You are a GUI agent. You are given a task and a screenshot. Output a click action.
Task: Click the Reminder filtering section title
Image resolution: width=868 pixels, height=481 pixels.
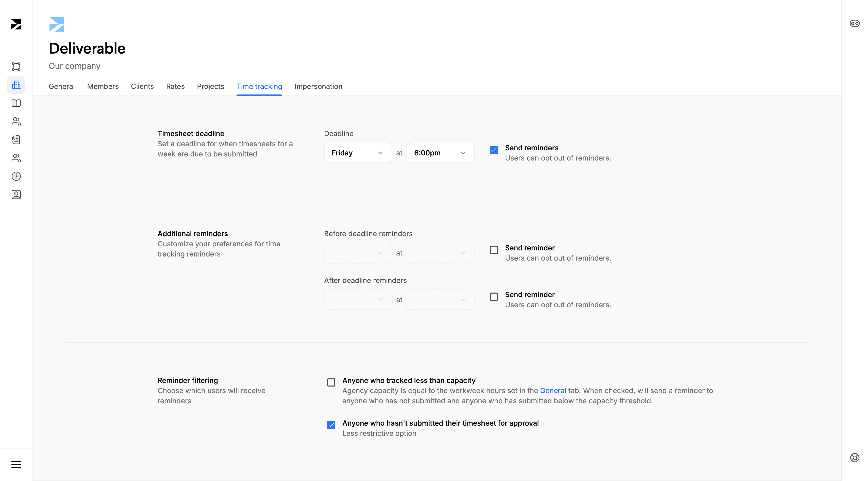click(x=188, y=380)
